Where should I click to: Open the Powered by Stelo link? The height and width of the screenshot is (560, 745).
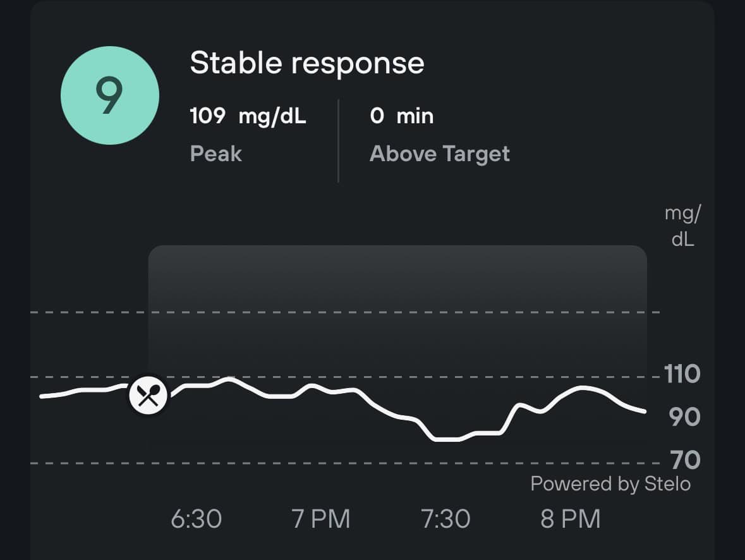coord(609,484)
